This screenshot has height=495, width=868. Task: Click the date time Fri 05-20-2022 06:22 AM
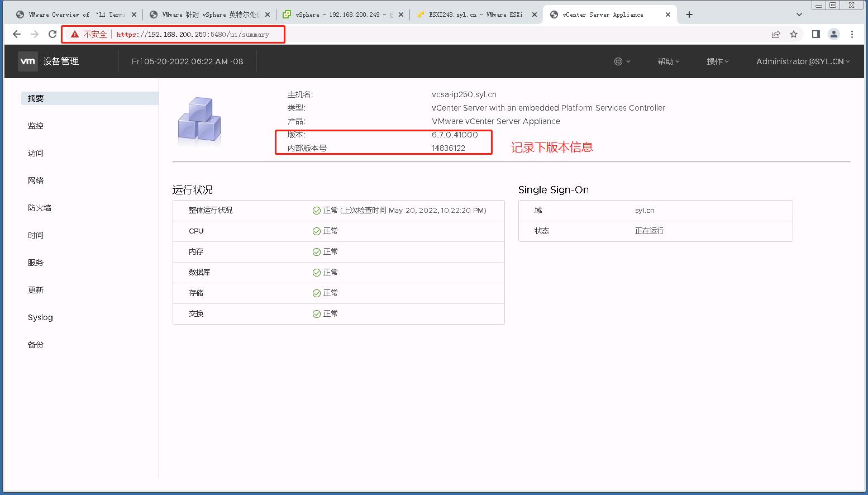[188, 61]
